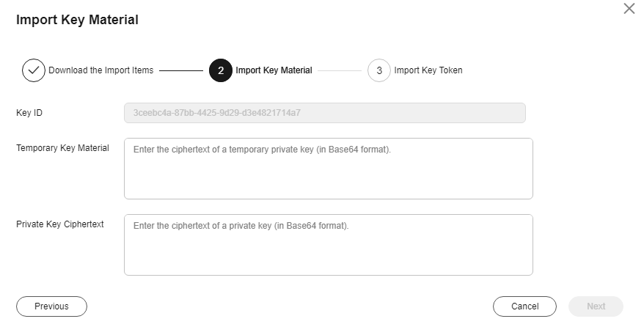644x327 pixels.
Task: Select the Import Key Material step label
Action: tap(274, 70)
